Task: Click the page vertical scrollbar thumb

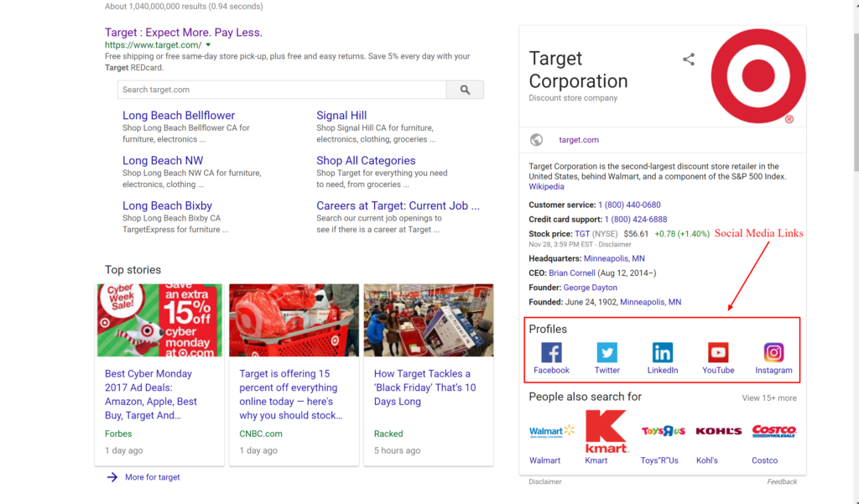Action: click(856, 101)
